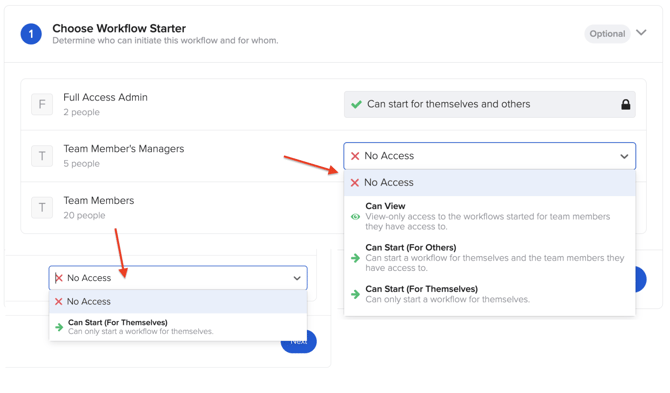The height and width of the screenshot is (393, 670).
Task: Click the green arrow in the lower-left dropdown list
Action: [59, 328]
